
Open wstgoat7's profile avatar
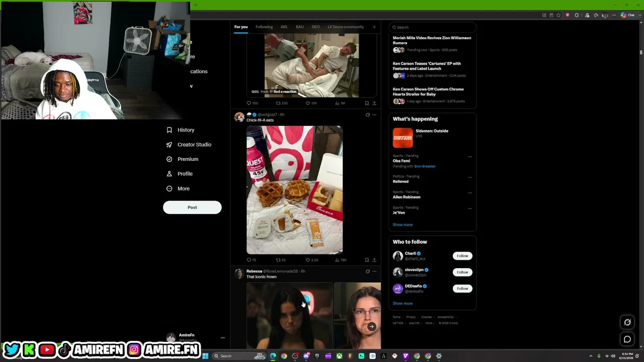[x=239, y=118]
